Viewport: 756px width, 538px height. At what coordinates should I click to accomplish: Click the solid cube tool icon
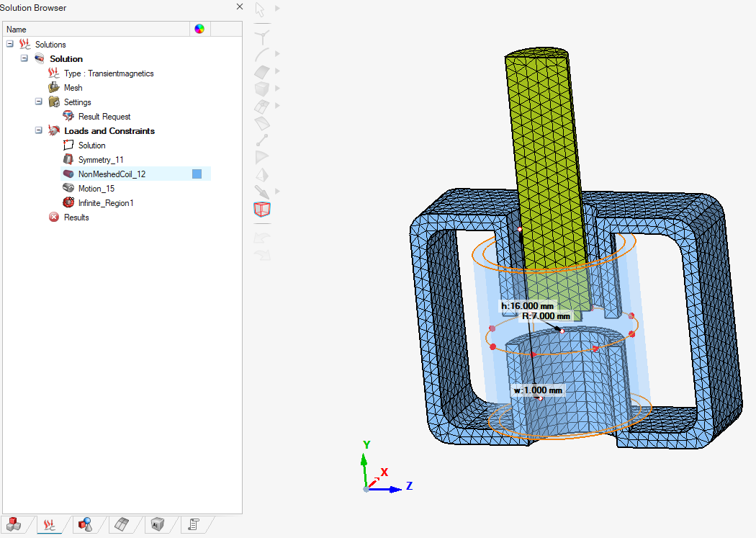[262, 89]
